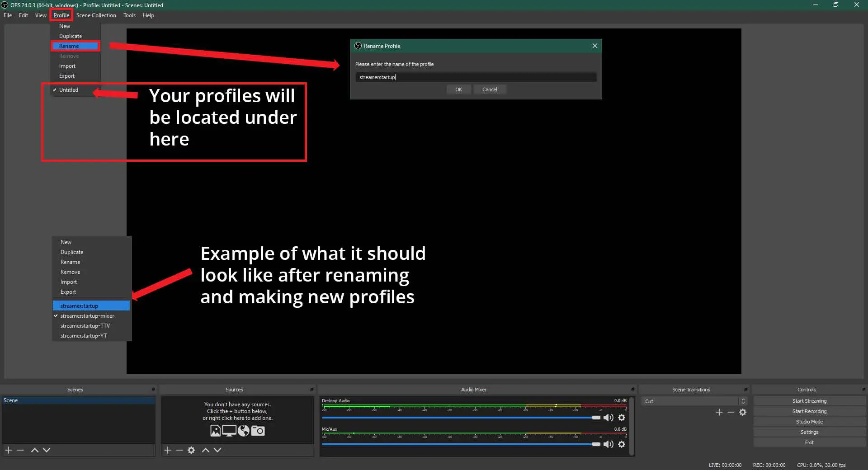The image size is (868, 470).
Task: Remove the selected scene with the Scenes minus icon
Action: 20,450
